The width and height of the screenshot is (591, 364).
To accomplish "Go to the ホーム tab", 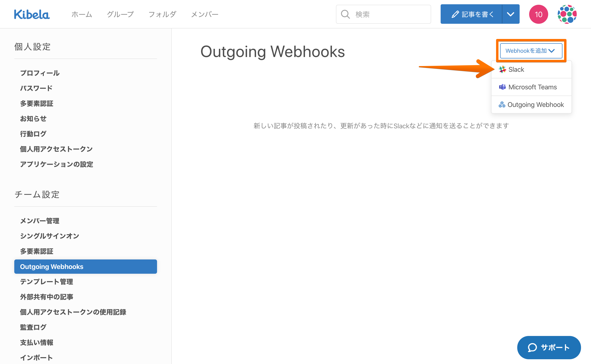I will [82, 14].
